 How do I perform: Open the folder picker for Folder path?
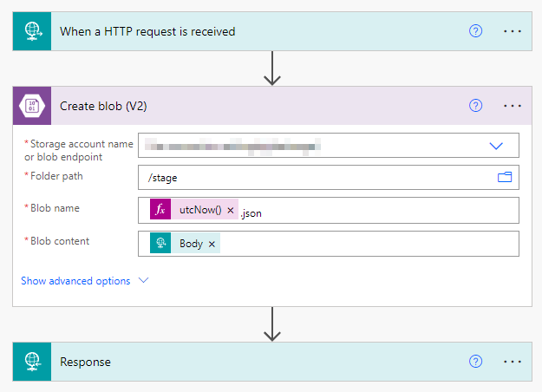click(505, 177)
